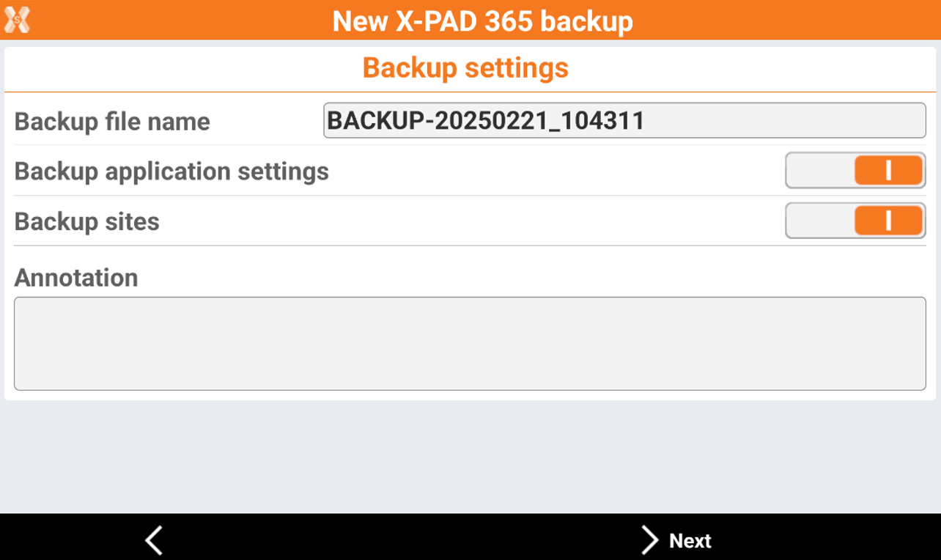This screenshot has height=560, width=941.
Task: Click the BACKUP-20250221_104311 file name text
Action: [485, 120]
